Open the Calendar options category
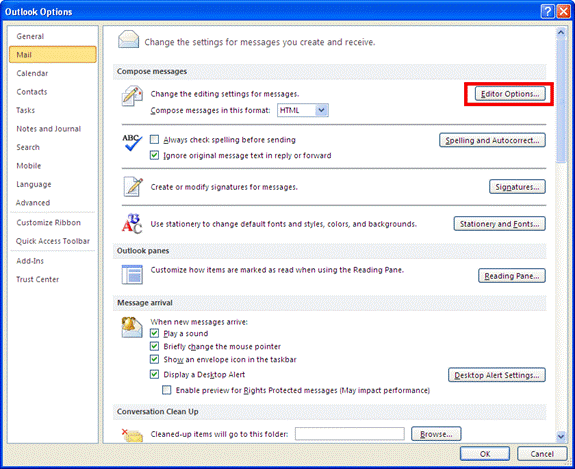 pyautogui.click(x=53, y=73)
